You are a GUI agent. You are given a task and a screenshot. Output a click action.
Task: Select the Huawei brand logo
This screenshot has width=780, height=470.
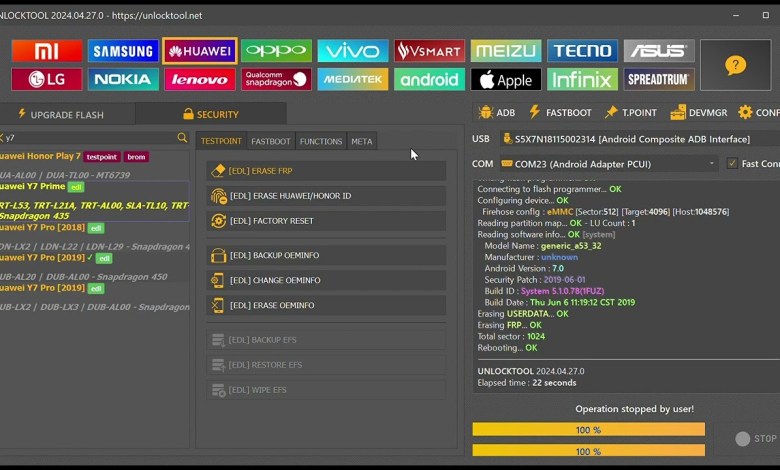(x=199, y=51)
